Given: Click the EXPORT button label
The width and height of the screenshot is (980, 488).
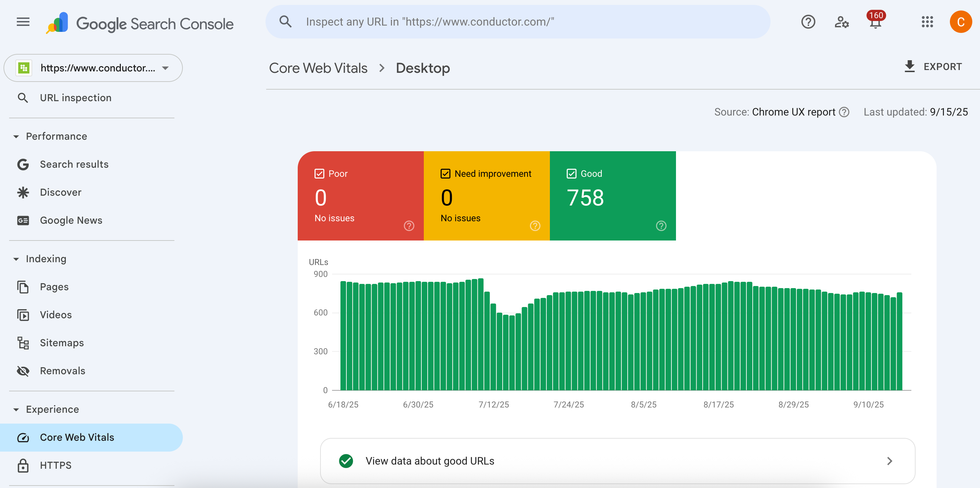Looking at the screenshot, I should [942, 67].
